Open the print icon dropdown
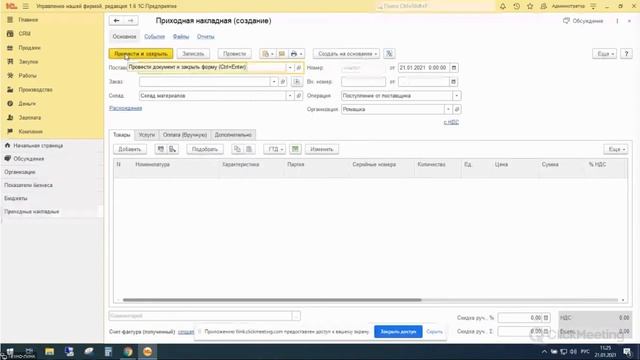Viewport: 640px width, 360px height. point(296,53)
